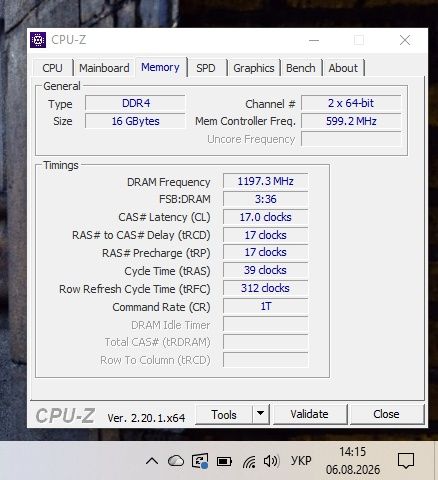Open the battery status tray icon
The height and width of the screenshot is (480, 438).
pyautogui.click(x=224, y=462)
